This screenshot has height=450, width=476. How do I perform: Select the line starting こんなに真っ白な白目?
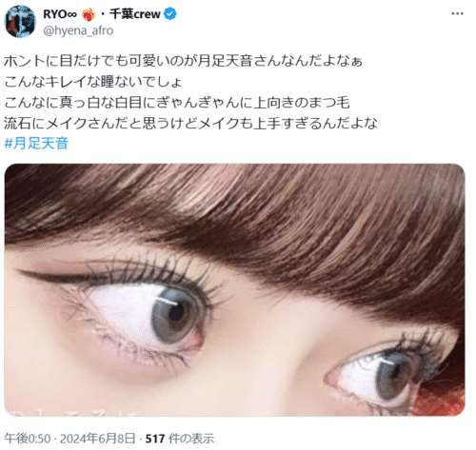click(x=177, y=103)
